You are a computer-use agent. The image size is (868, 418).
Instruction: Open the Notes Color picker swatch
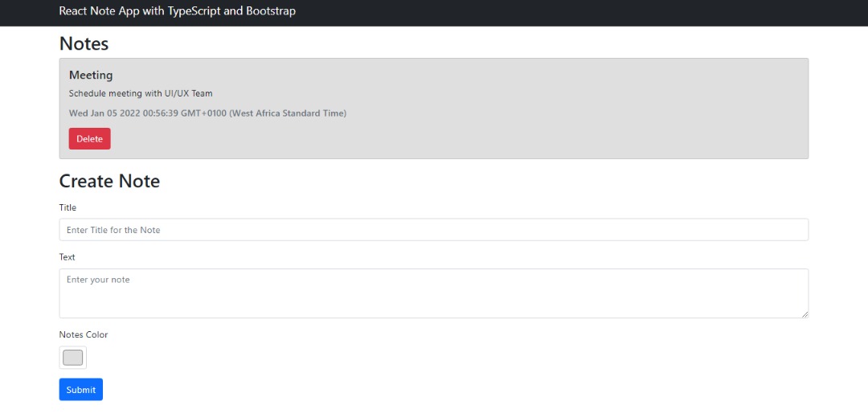[x=73, y=358]
